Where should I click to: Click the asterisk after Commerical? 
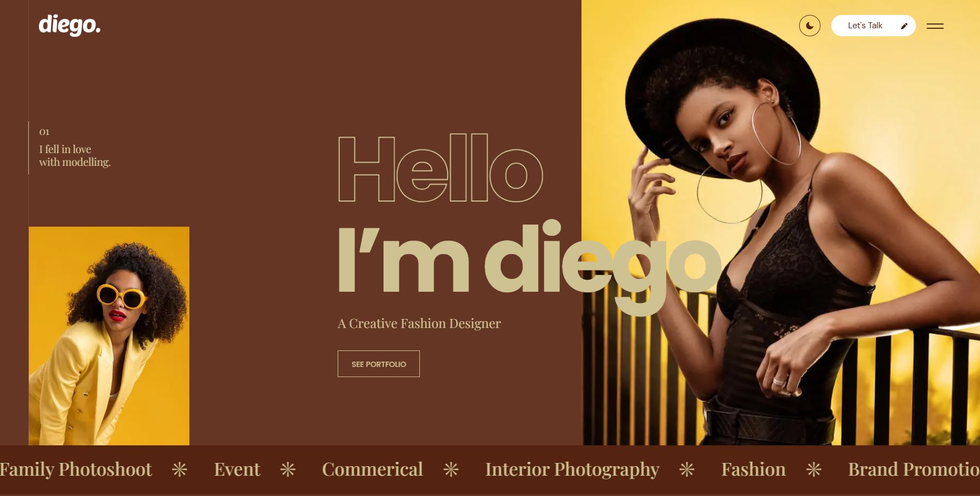[x=451, y=469]
